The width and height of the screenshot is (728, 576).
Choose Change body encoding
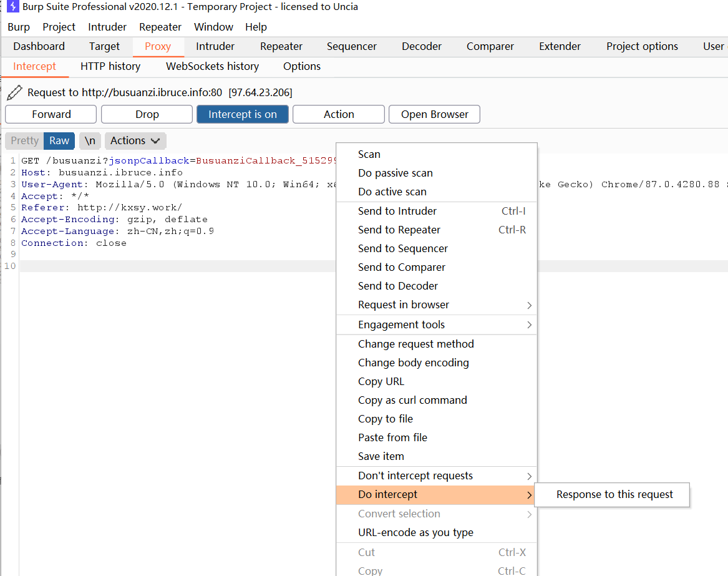[x=437, y=363]
